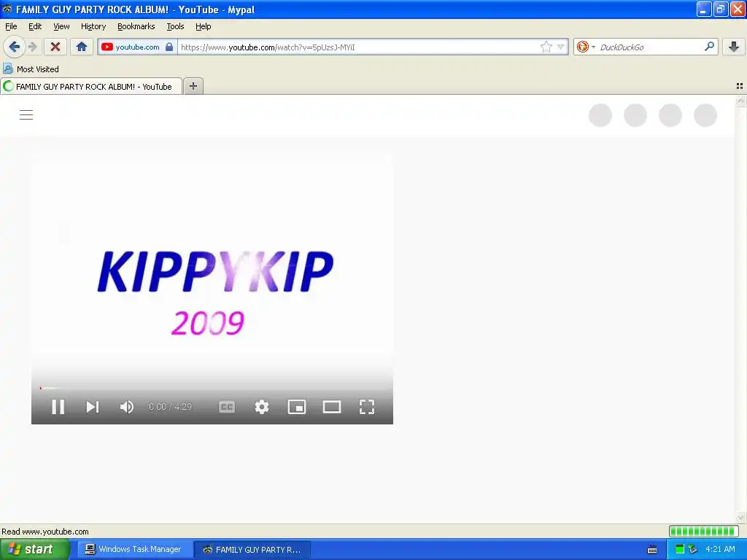The height and width of the screenshot is (560, 747).
Task: Stop loading the page
Action: (x=55, y=47)
